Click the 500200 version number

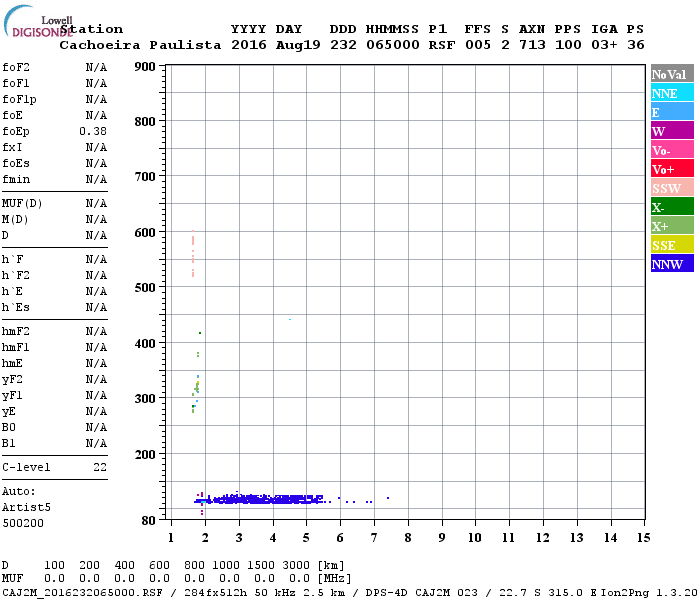(x=23, y=524)
